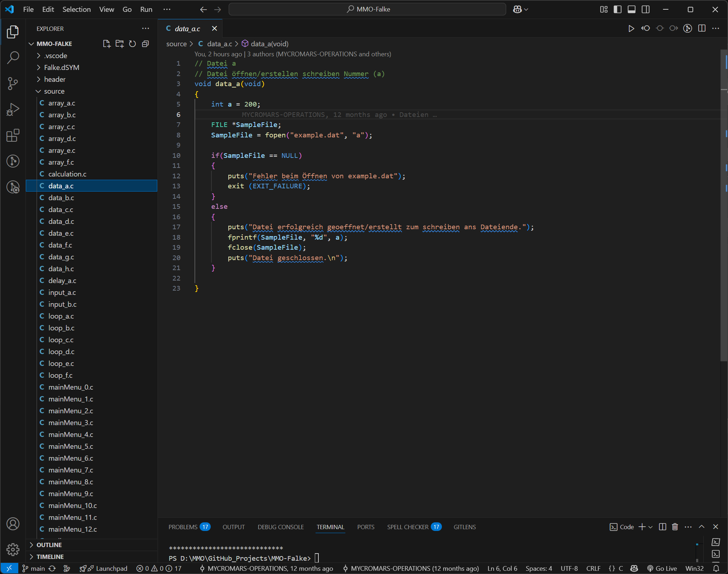Kill the terminal with trash icon

(x=675, y=527)
